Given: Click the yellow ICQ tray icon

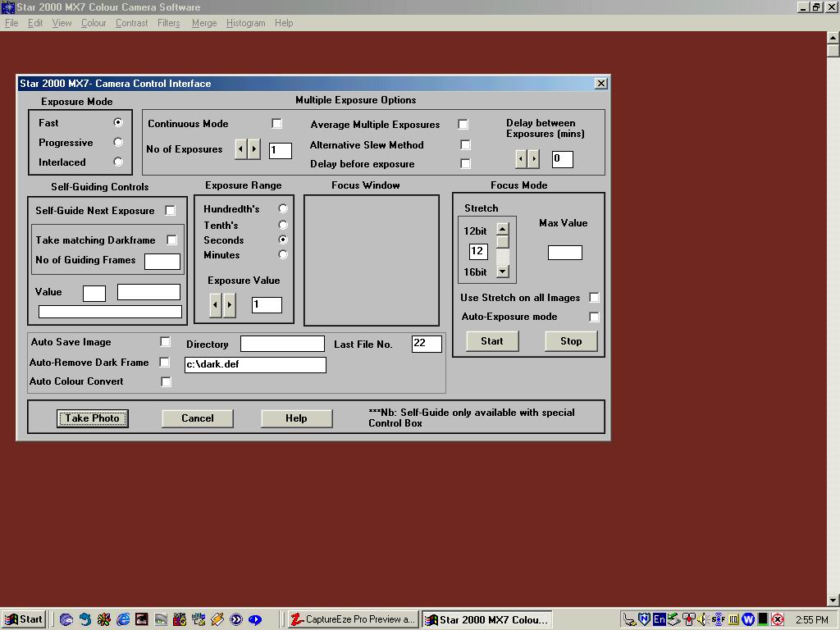Looking at the screenshot, I should (x=733, y=619).
